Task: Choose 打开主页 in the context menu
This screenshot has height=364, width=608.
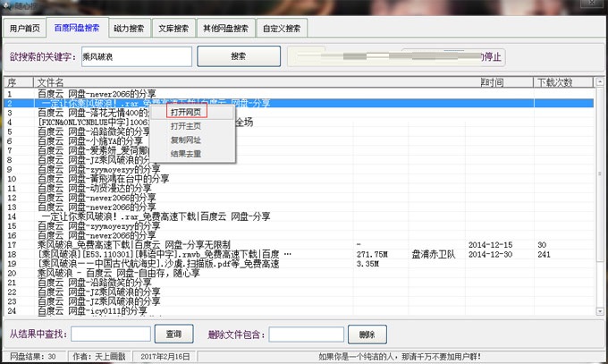Action: click(185, 126)
